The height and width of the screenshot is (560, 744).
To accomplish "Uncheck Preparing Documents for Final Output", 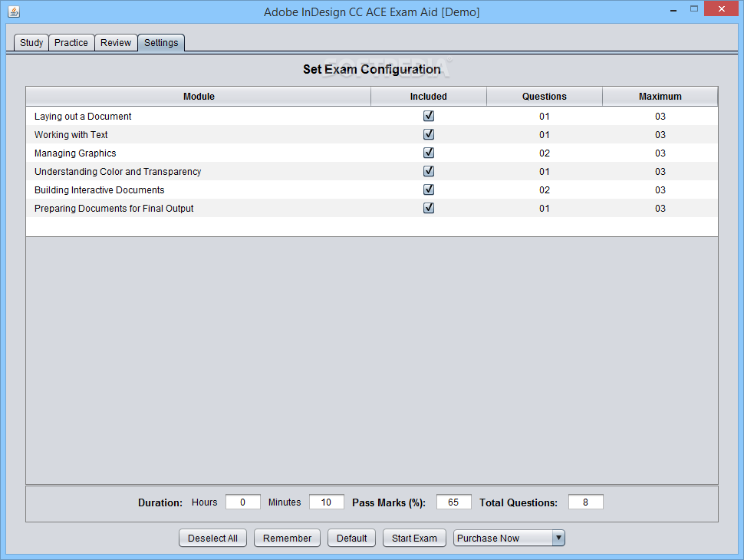I will click(429, 208).
